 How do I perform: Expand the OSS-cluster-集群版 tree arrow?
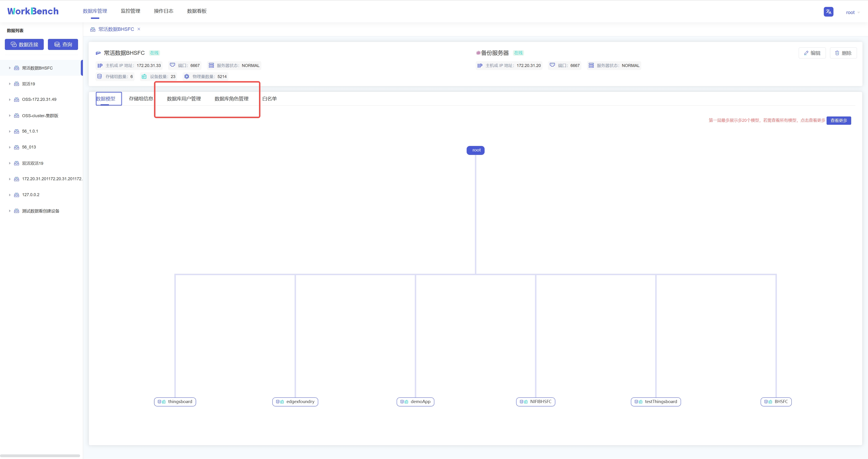(x=10, y=116)
